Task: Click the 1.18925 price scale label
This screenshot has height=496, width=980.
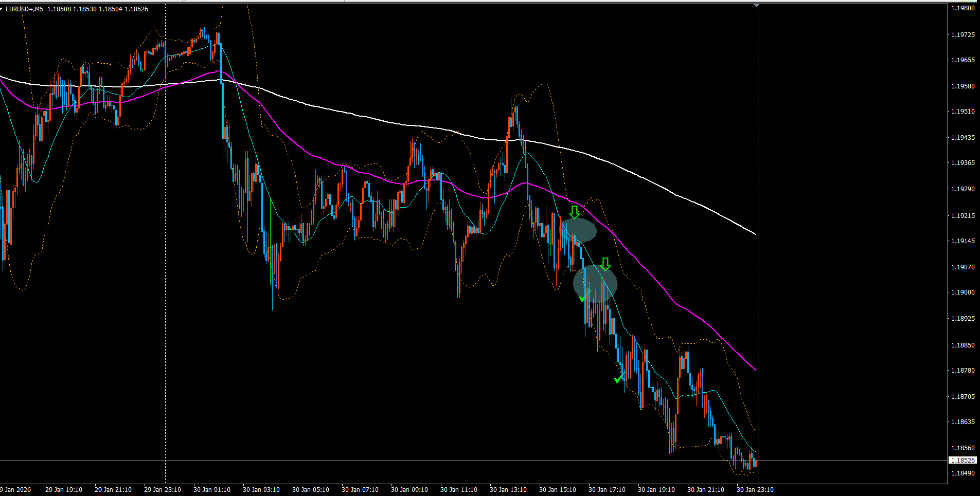Action: pyautogui.click(x=963, y=318)
